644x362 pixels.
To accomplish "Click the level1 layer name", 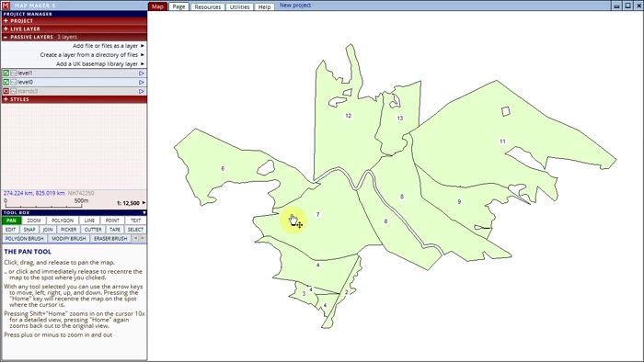I will click(x=25, y=73).
